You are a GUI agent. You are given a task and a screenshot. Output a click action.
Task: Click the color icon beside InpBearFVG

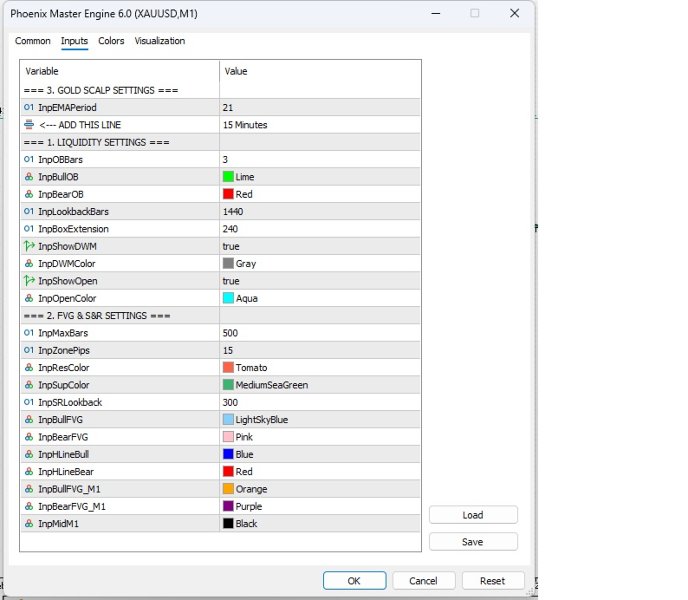pyautogui.click(x=29, y=437)
